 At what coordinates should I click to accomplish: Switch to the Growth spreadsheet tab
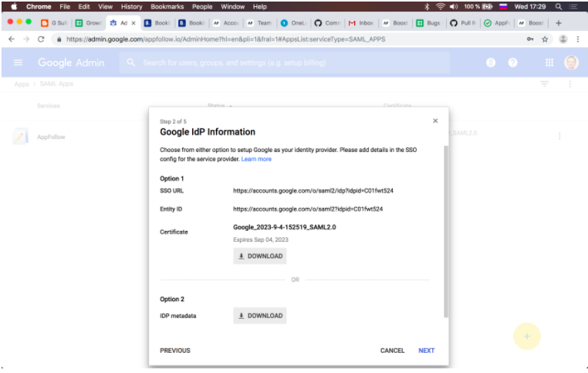[x=89, y=23]
